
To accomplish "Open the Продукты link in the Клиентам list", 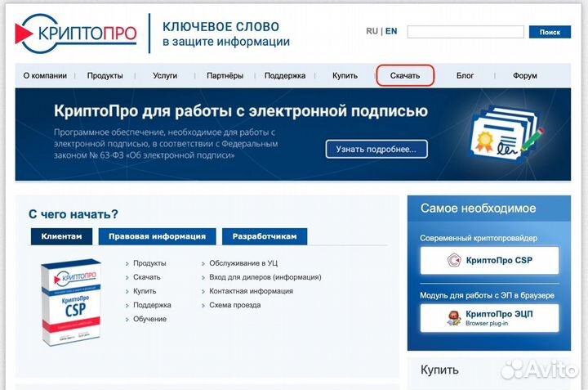I will [149, 263].
